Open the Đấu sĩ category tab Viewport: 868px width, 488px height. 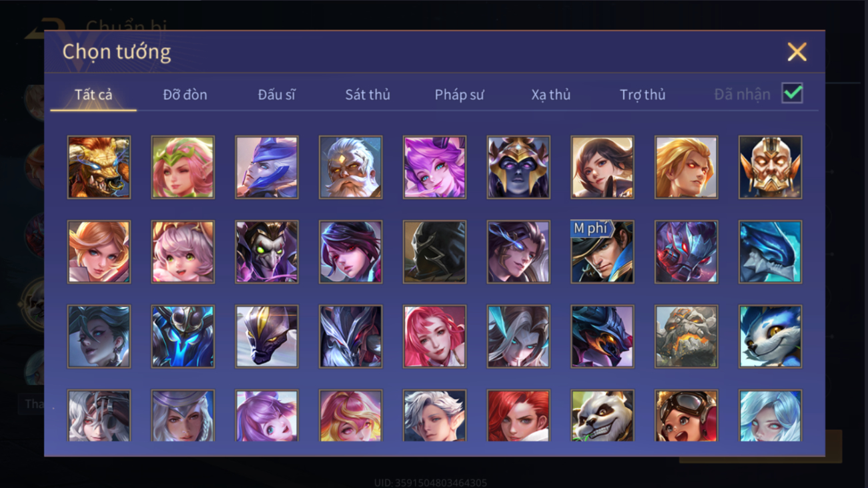pyautogui.click(x=276, y=95)
